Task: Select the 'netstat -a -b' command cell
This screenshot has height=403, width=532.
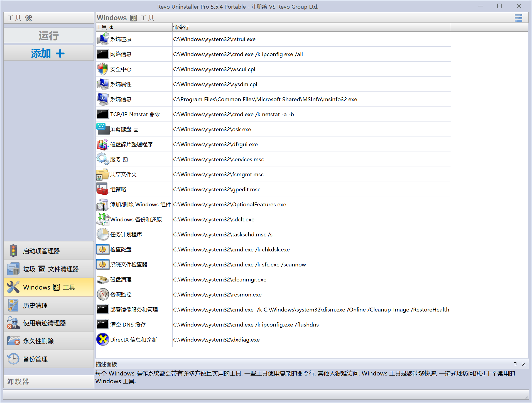Action: click(312, 114)
